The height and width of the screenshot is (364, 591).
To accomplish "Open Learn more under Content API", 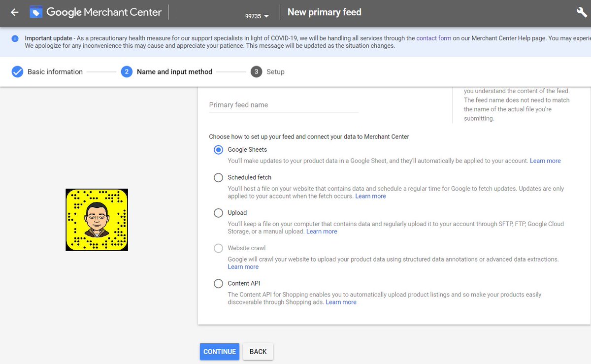I will tap(341, 302).
